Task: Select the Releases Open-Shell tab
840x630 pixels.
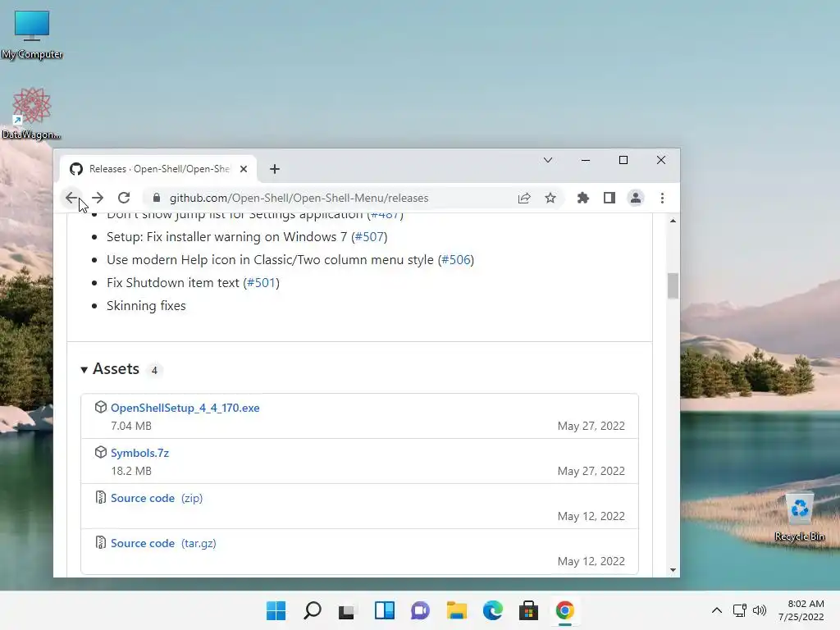Action: click(157, 169)
